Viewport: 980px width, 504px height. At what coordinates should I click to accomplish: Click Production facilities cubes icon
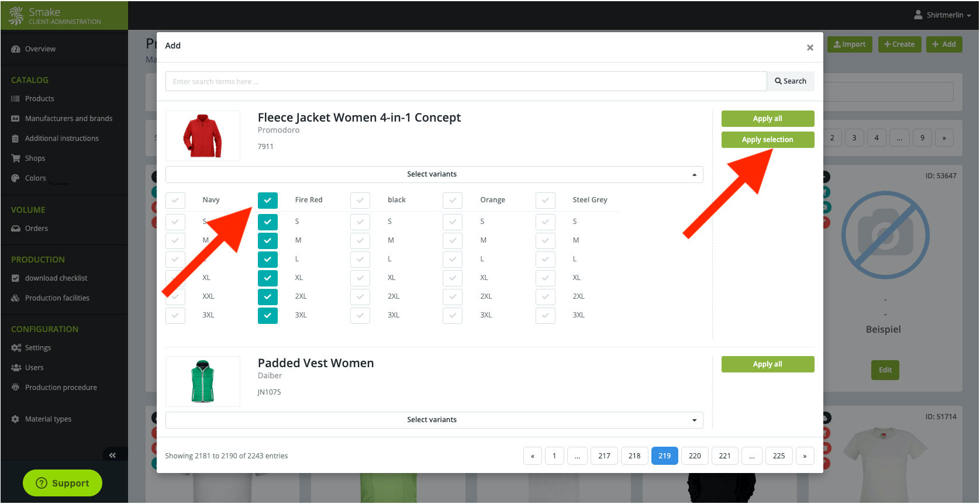tap(16, 298)
